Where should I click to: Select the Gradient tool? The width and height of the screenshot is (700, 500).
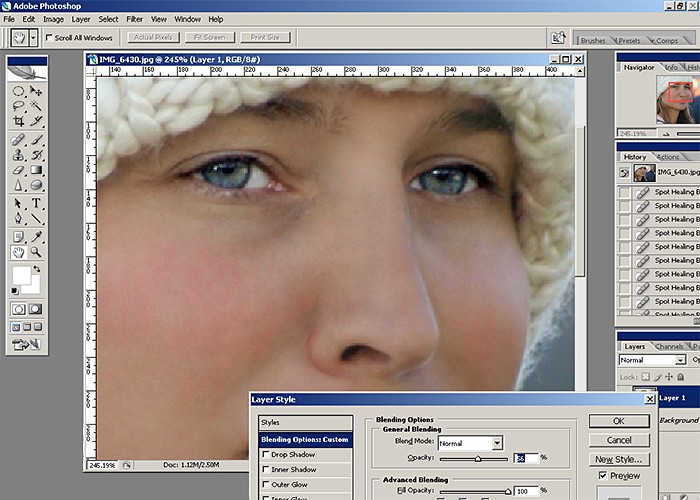point(36,170)
